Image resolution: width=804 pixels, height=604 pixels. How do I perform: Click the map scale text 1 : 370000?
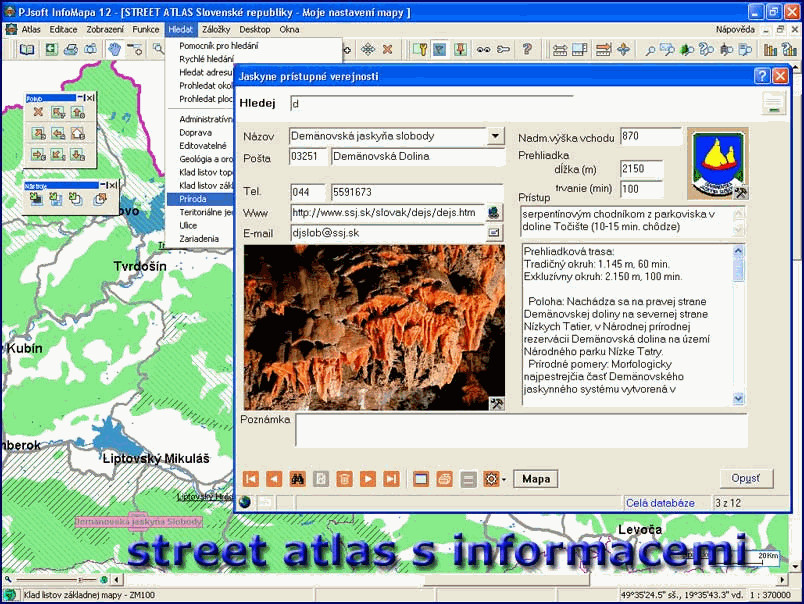(x=771, y=595)
